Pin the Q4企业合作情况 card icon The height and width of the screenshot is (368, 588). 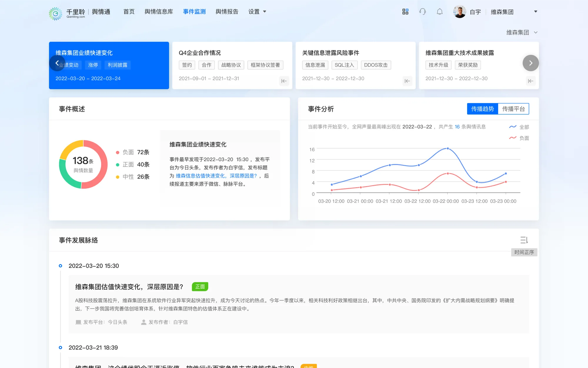point(284,81)
